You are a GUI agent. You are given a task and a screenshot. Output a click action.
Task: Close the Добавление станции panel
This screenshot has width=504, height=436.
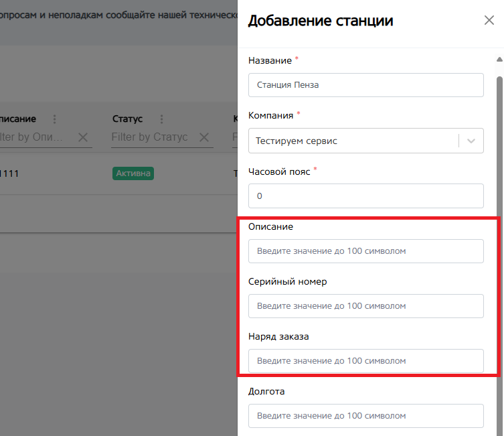click(489, 21)
